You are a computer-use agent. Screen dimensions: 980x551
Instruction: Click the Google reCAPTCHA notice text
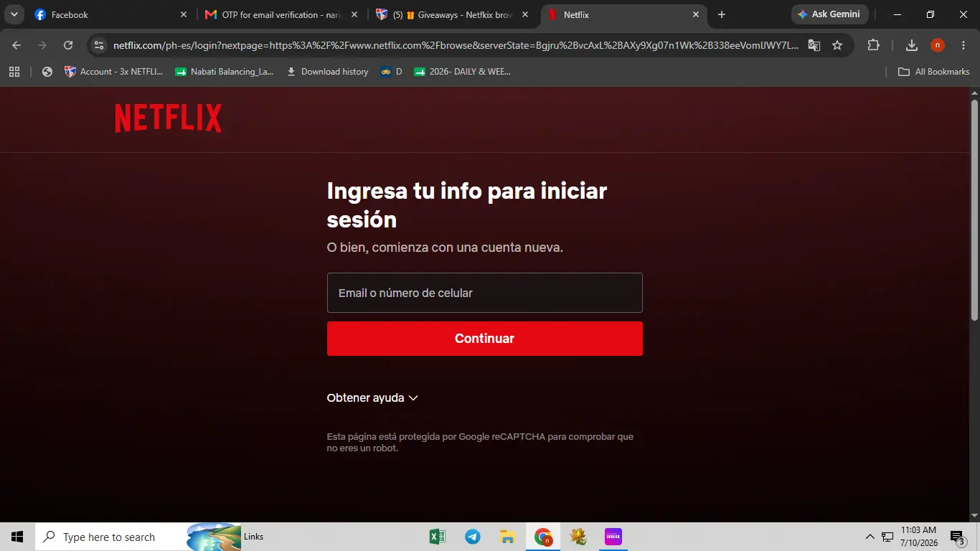[x=480, y=442]
